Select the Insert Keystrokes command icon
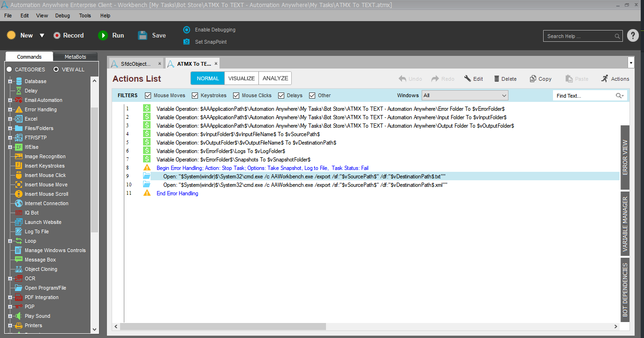Screen dimensions: 644x338 click(x=19, y=166)
